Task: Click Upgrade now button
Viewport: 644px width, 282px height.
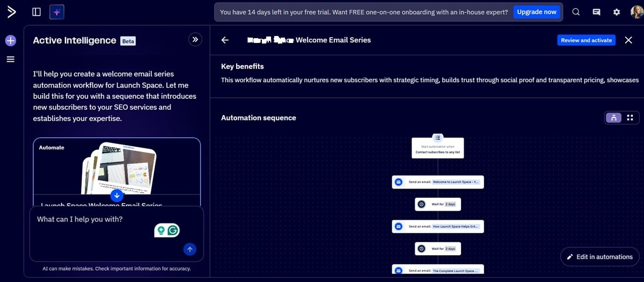Action: coord(537,12)
